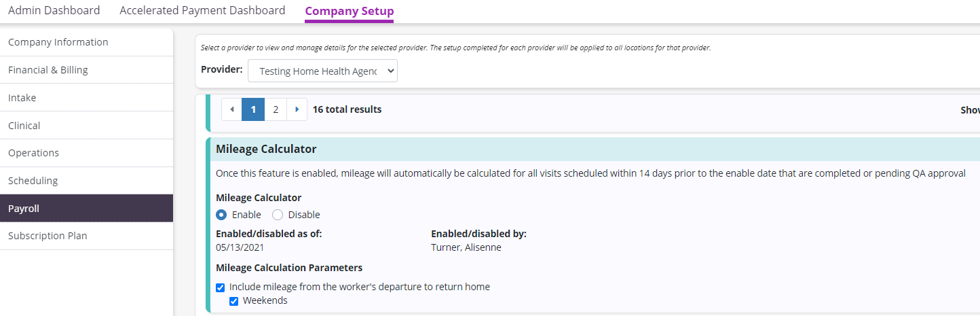Image resolution: width=980 pixels, height=316 pixels.
Task: Select the Enable mileage calculator radio
Action: click(x=221, y=215)
